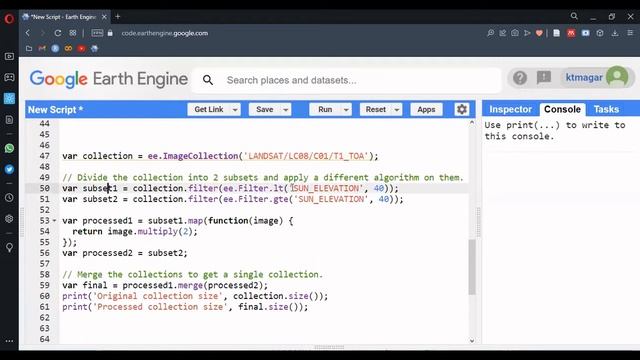
Task: Click the sidebar pinboards location icon
Action: 9,247
